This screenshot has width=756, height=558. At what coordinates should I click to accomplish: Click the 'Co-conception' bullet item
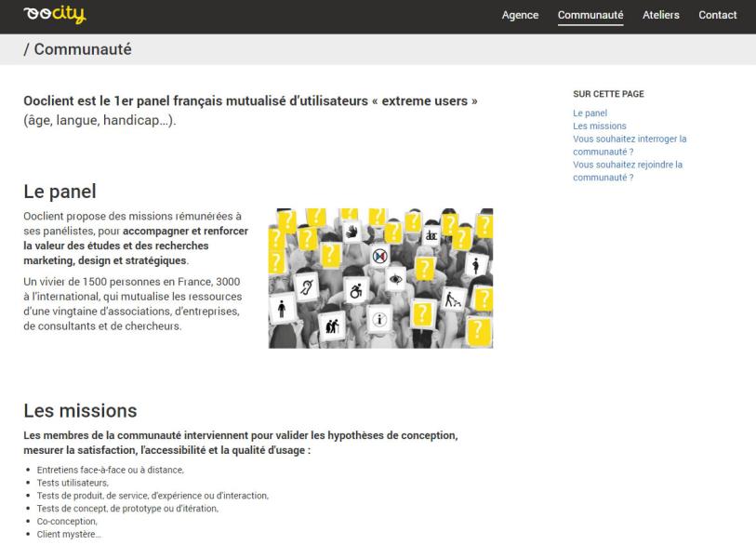pos(67,522)
